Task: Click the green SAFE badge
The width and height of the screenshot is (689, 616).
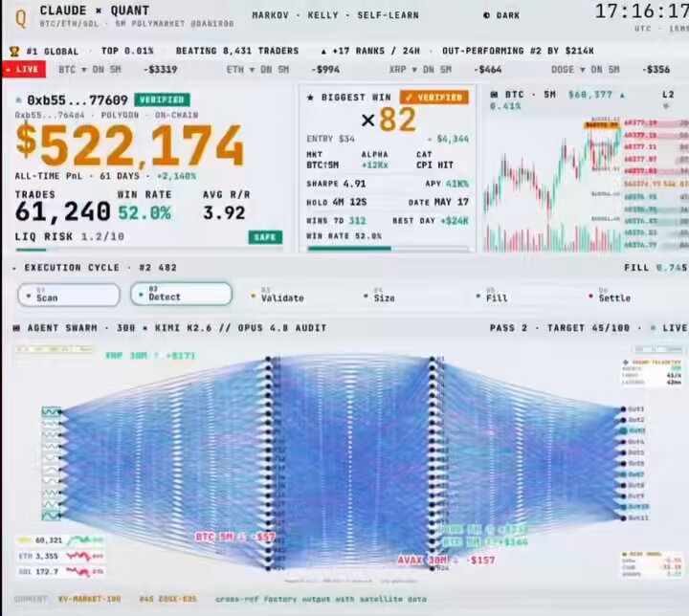Action: coord(265,237)
